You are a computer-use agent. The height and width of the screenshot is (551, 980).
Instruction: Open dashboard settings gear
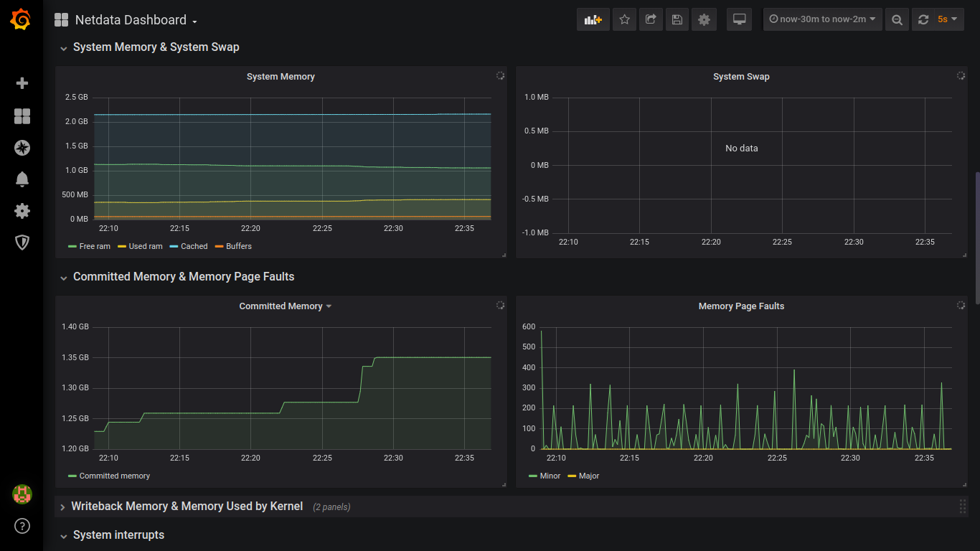(x=704, y=20)
